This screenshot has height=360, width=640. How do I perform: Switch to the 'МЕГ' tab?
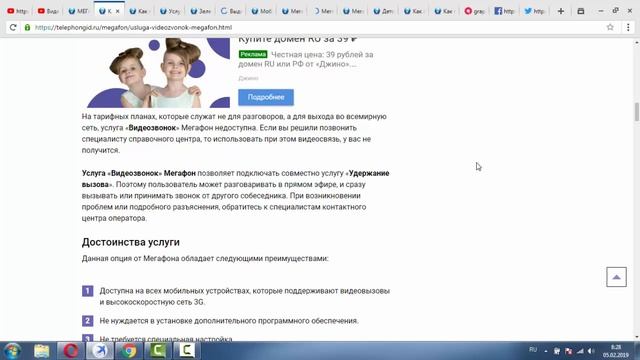point(78,11)
